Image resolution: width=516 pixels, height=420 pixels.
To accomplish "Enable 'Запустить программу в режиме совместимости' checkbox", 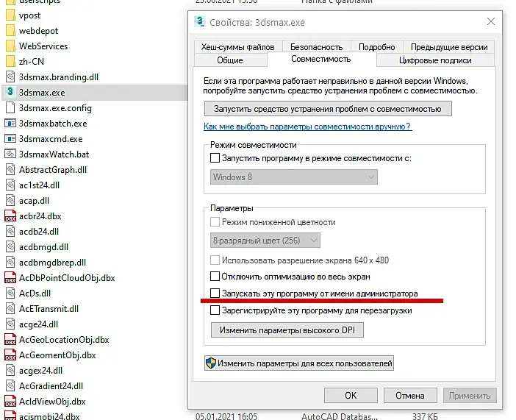I will [215, 158].
